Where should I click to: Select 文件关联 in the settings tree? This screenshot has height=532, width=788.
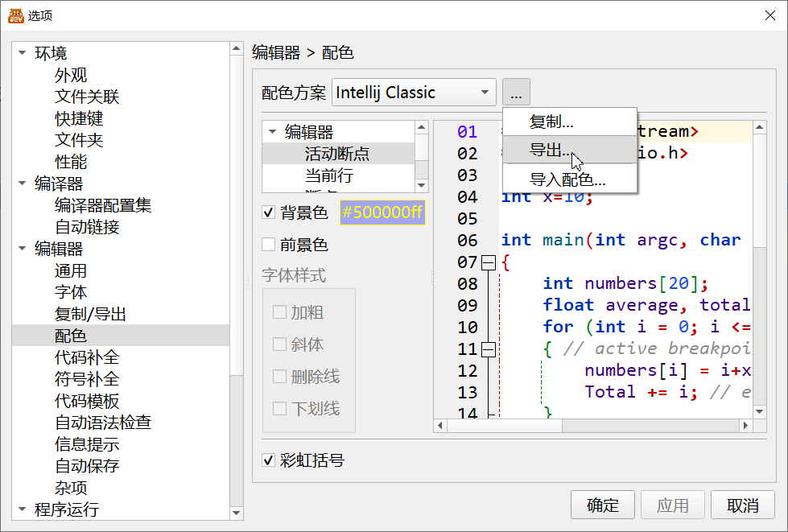pyautogui.click(x=87, y=97)
